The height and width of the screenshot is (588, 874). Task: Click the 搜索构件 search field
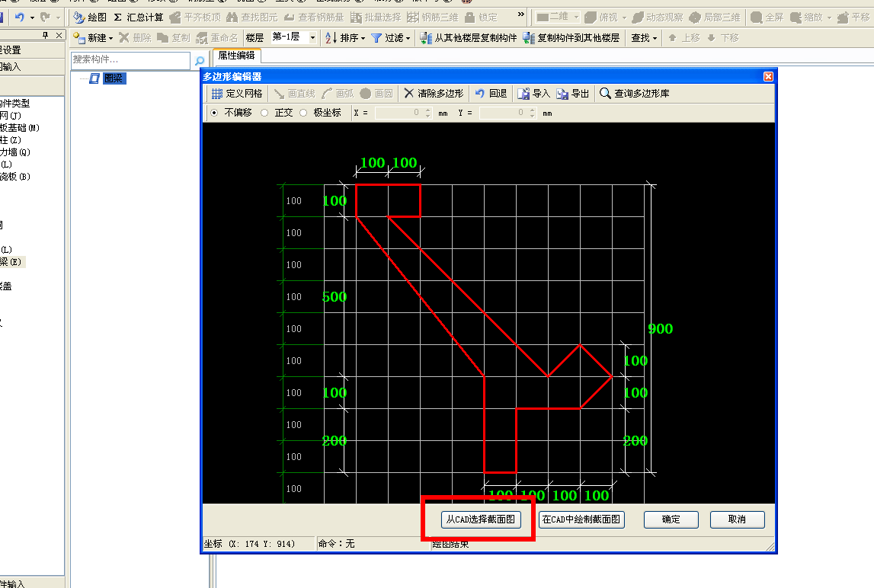point(130,59)
